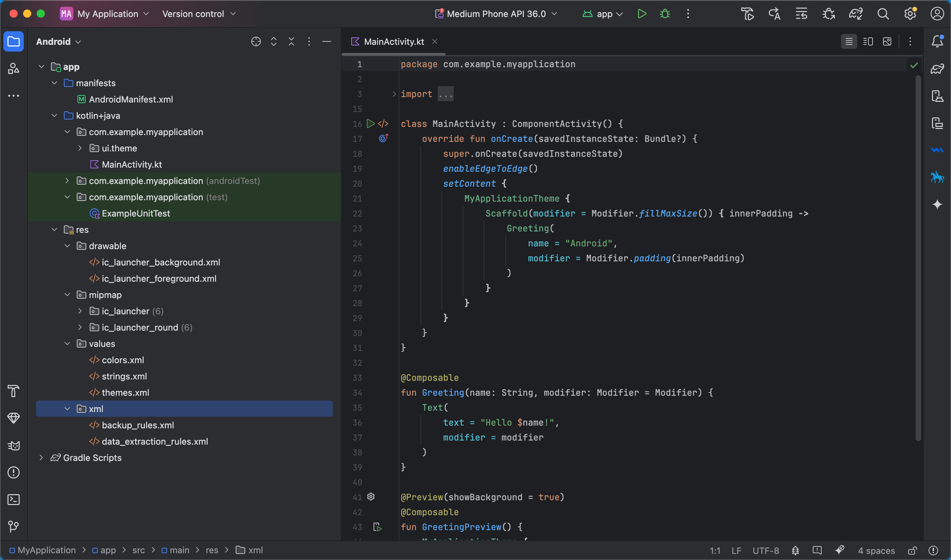Viewport: 951px width, 560px height.
Task: Collapse the drawable folder
Action: [67, 246]
